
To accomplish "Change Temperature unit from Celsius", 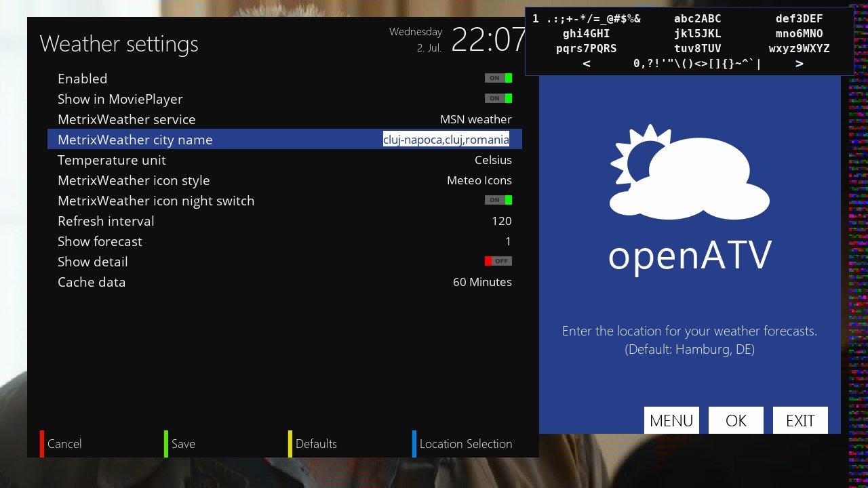I will pyautogui.click(x=492, y=160).
